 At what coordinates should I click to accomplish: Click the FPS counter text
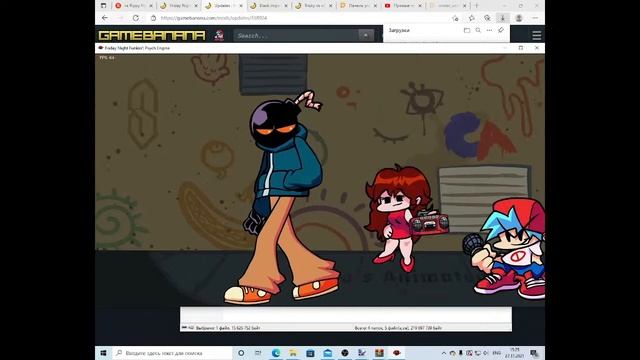pos(107,58)
